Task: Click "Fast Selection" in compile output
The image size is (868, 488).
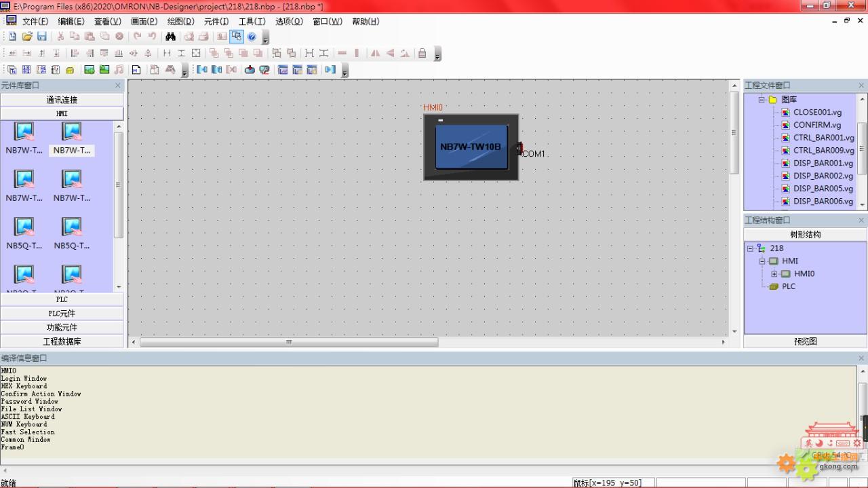Action: (28, 432)
